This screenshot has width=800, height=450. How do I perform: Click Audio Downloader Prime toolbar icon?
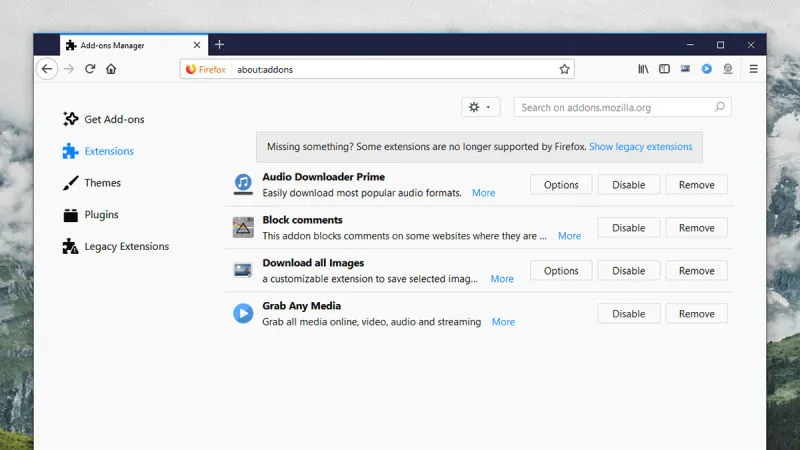click(x=728, y=69)
